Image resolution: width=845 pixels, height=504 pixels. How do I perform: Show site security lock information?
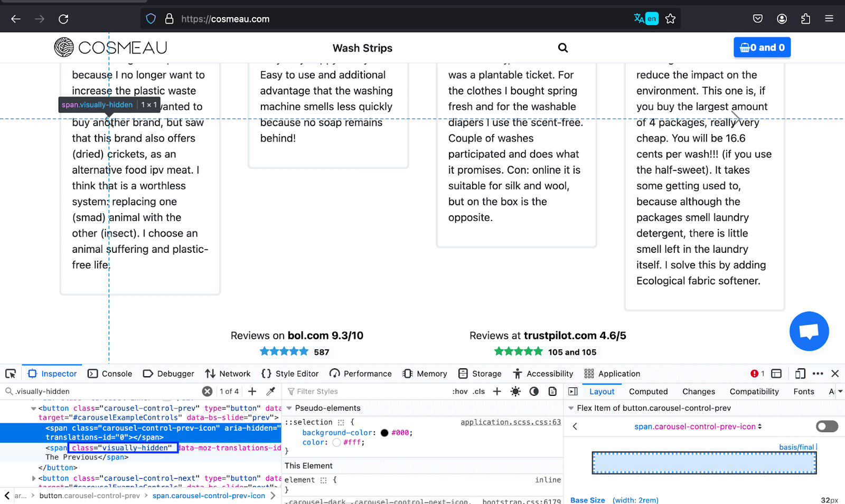click(x=169, y=19)
